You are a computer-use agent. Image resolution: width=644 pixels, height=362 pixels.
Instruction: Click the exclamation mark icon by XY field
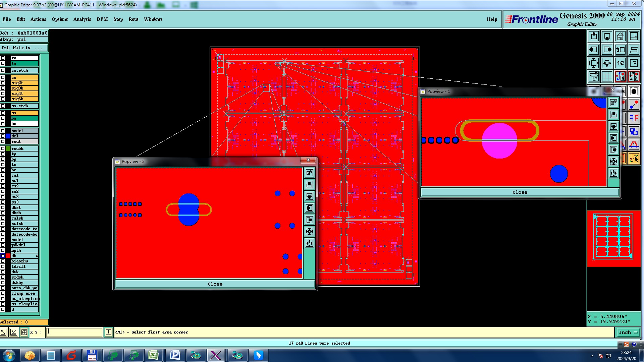(x=108, y=332)
